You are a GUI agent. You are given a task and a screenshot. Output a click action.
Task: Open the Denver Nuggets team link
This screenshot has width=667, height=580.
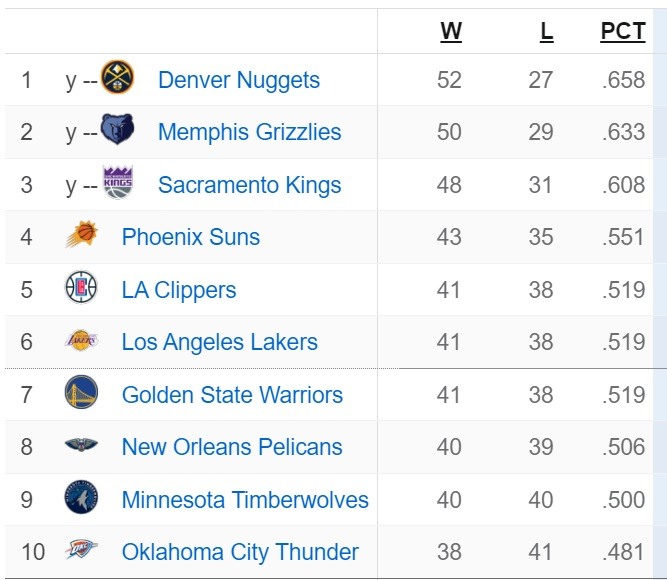(x=239, y=80)
